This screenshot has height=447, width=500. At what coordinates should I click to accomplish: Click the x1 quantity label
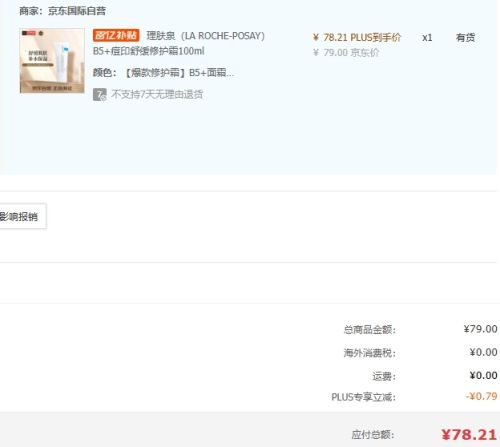[427, 38]
